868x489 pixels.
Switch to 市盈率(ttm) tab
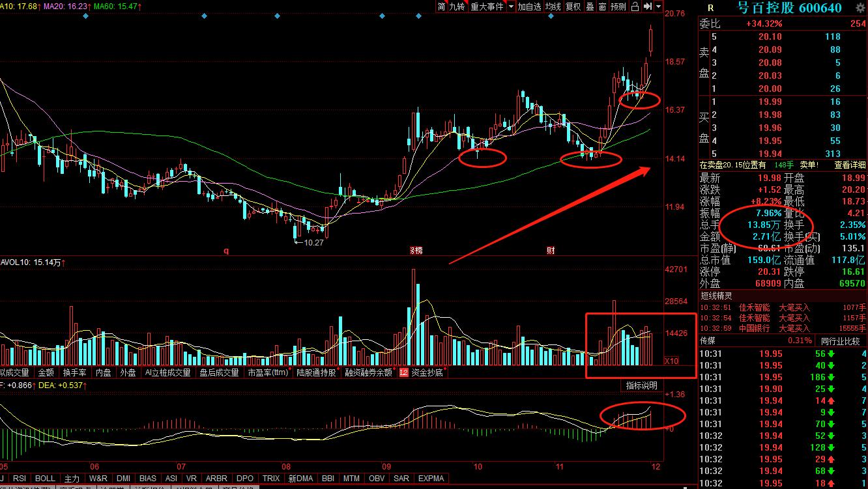coord(268,373)
